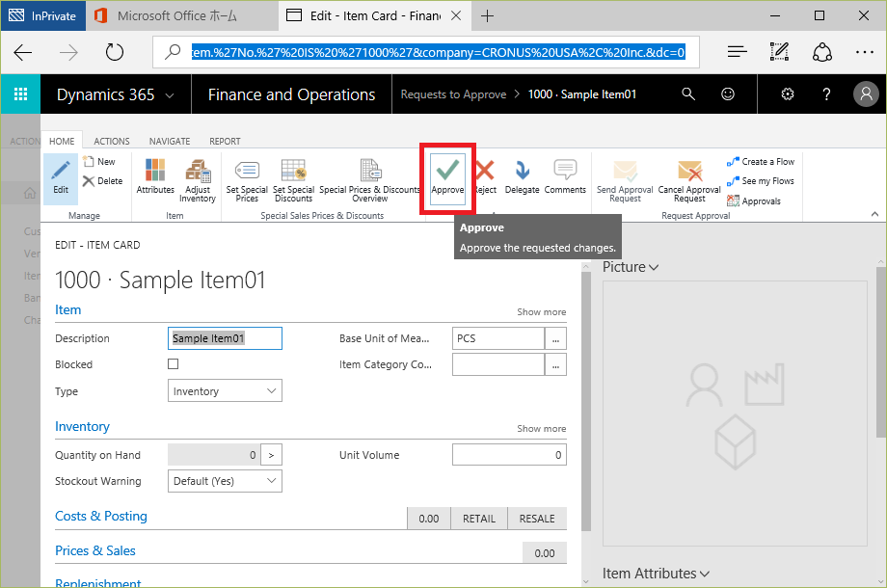Create a New item record
The image size is (887, 588).
tap(99, 162)
